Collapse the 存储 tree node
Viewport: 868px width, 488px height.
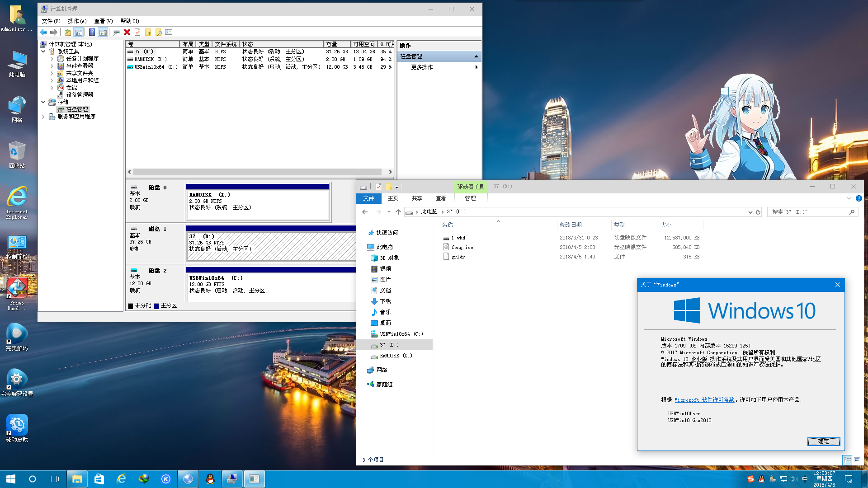pos(43,102)
